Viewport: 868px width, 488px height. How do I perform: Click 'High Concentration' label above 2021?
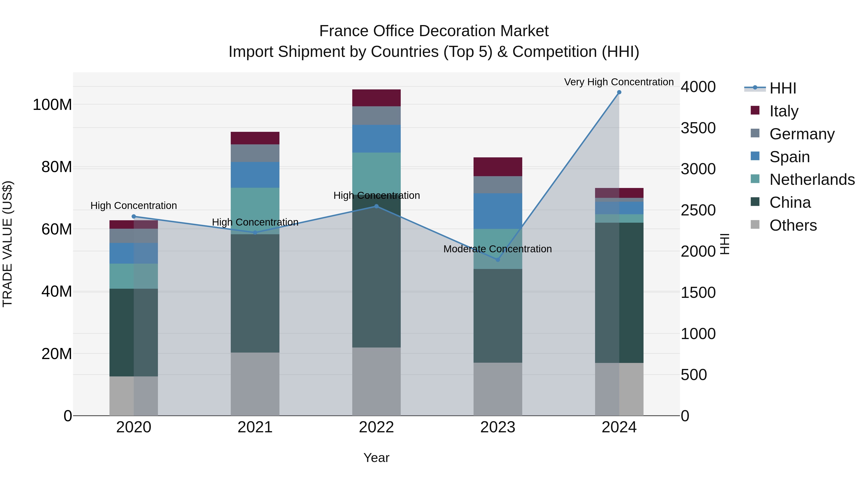(255, 222)
